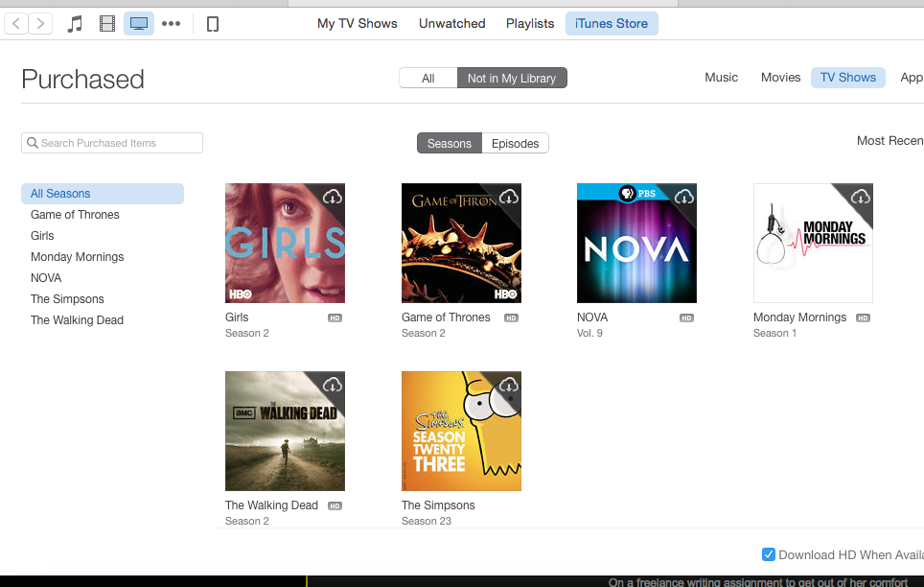Viewport: 924px width, 587px height.
Task: Open the three-dots more media menu
Action: pyautogui.click(x=171, y=24)
